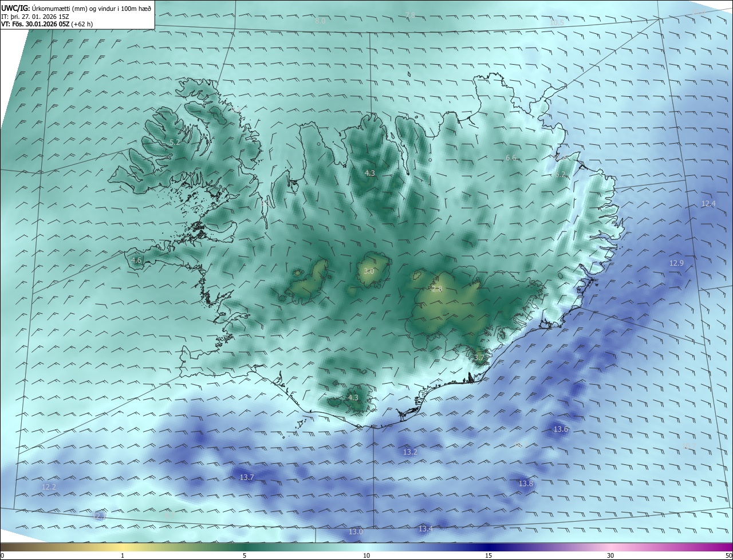Click the 3.7 value near the southeast coast
This screenshot has width=733, height=560.
tap(479, 357)
